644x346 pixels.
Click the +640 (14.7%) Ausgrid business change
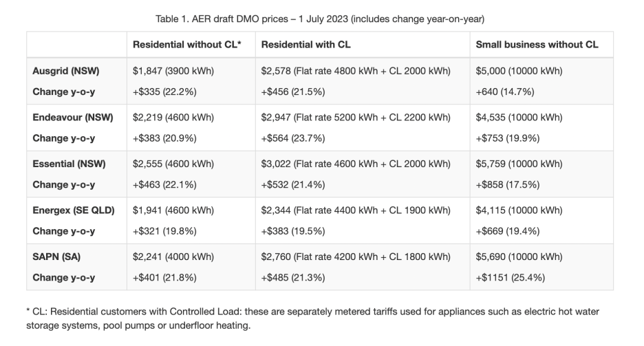(x=505, y=91)
